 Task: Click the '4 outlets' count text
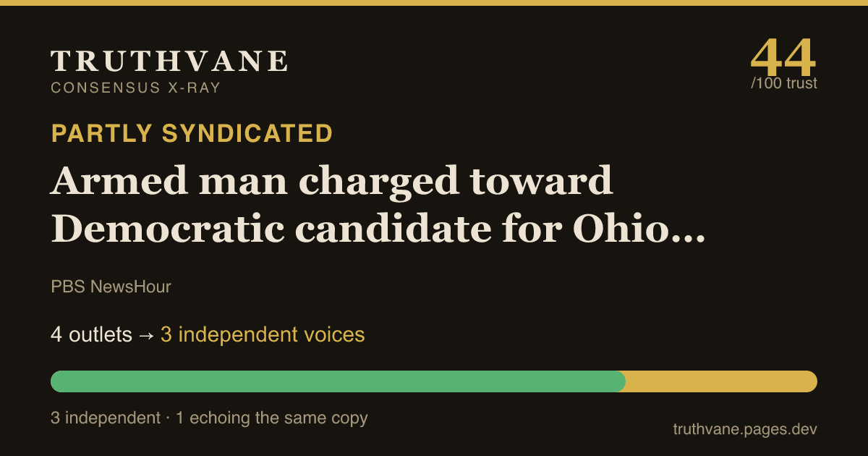(x=91, y=334)
